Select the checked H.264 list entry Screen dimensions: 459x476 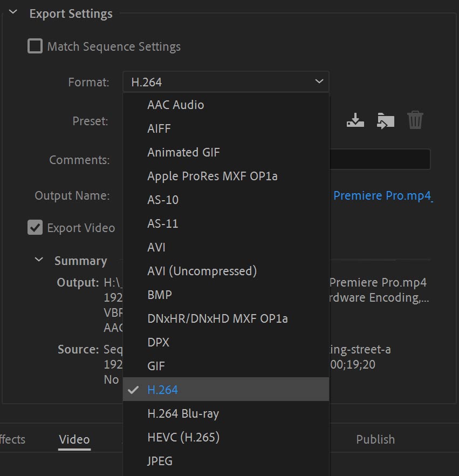tap(225, 390)
